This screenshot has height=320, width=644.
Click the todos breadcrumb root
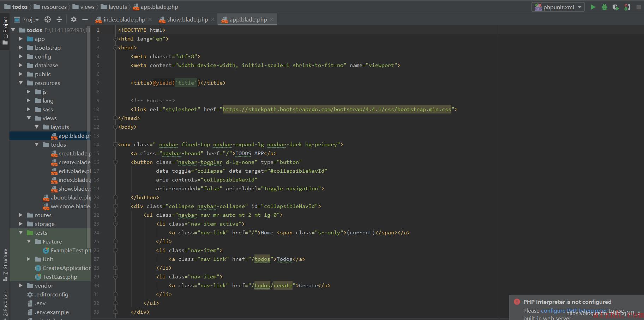pos(16,7)
